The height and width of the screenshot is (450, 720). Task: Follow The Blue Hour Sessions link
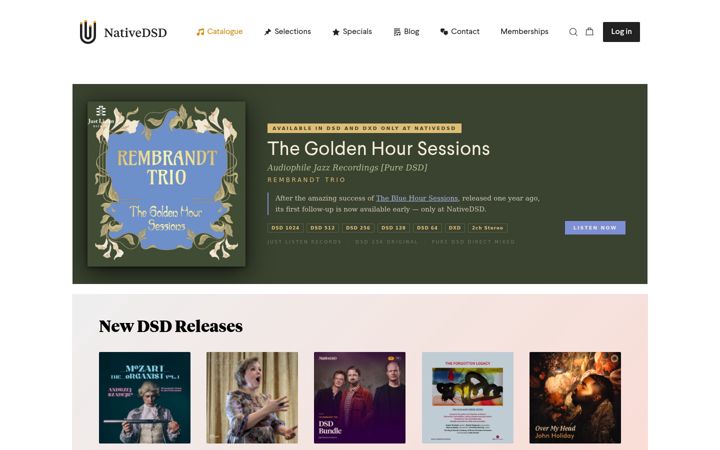(x=417, y=198)
